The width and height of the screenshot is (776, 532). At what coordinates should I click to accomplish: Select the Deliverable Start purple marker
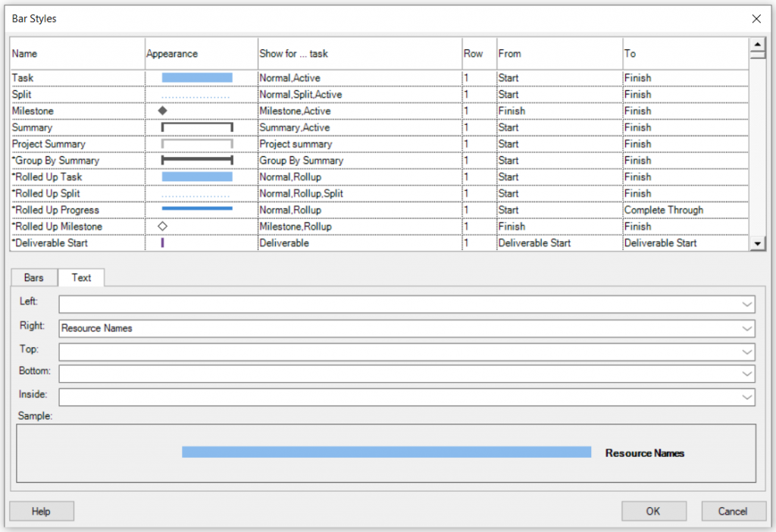point(162,243)
